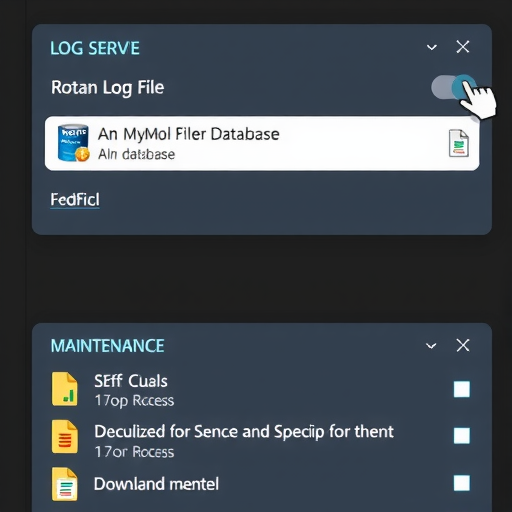Open the MyMol Filer Database icon
The image size is (512, 512).
[x=73, y=143]
